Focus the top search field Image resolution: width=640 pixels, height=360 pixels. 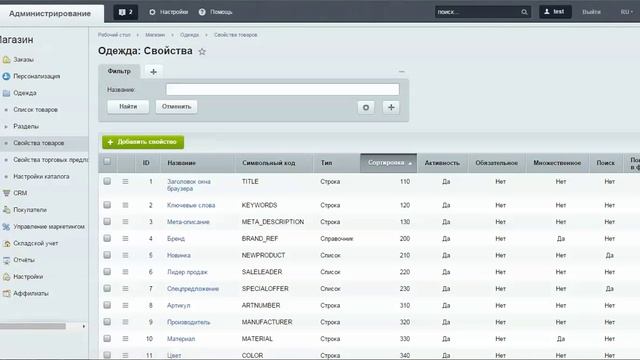478,12
